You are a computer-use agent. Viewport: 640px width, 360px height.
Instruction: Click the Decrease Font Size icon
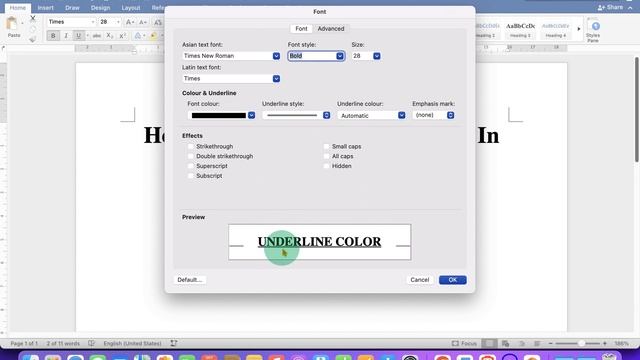tap(142, 22)
